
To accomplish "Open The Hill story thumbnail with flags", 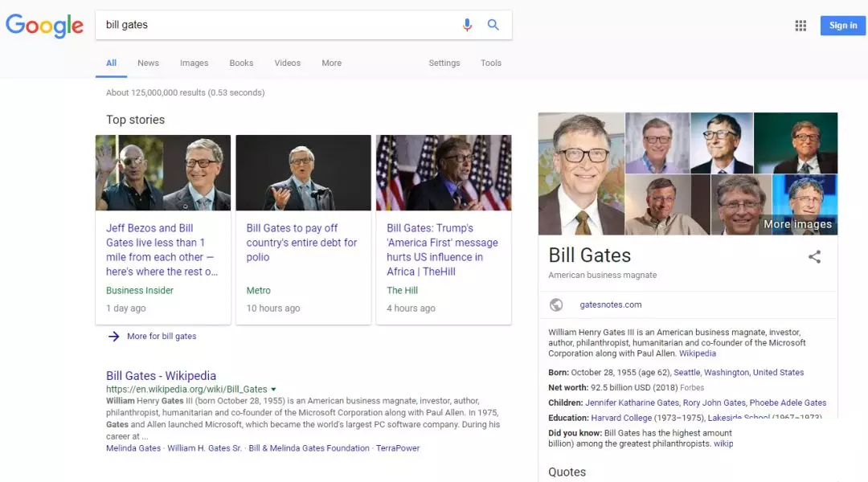I will pyautogui.click(x=444, y=173).
